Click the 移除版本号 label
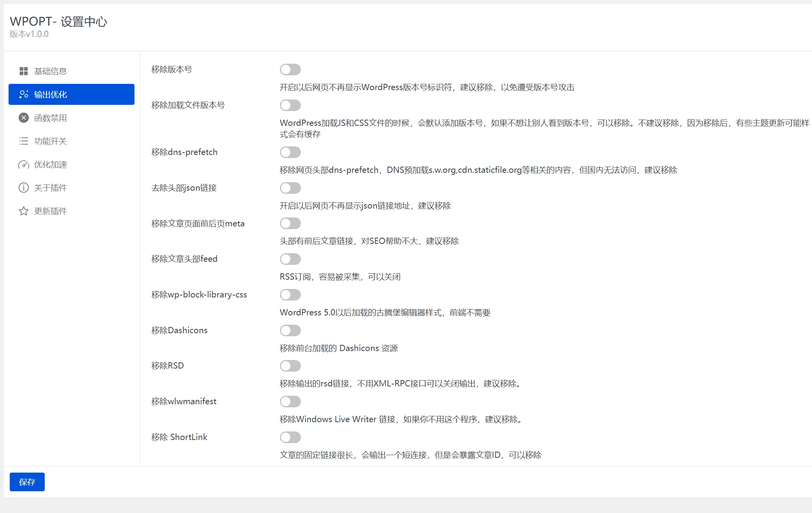812x513 pixels. pyautogui.click(x=172, y=70)
